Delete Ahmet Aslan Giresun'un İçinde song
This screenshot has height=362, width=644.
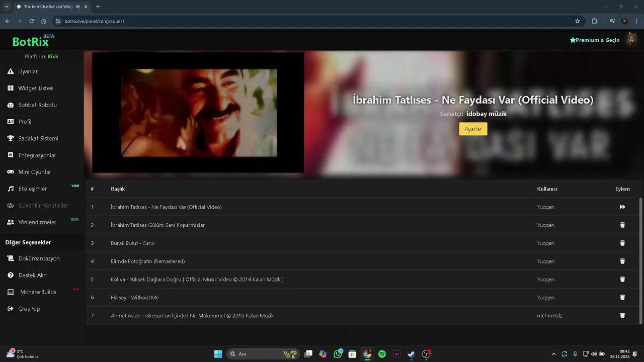click(x=622, y=315)
